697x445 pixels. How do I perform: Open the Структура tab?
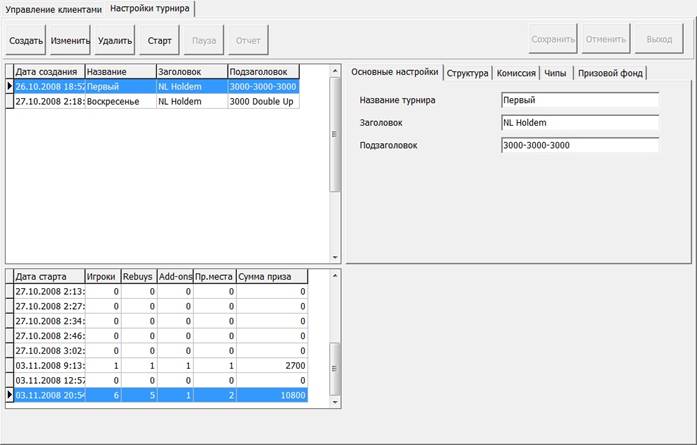click(468, 73)
